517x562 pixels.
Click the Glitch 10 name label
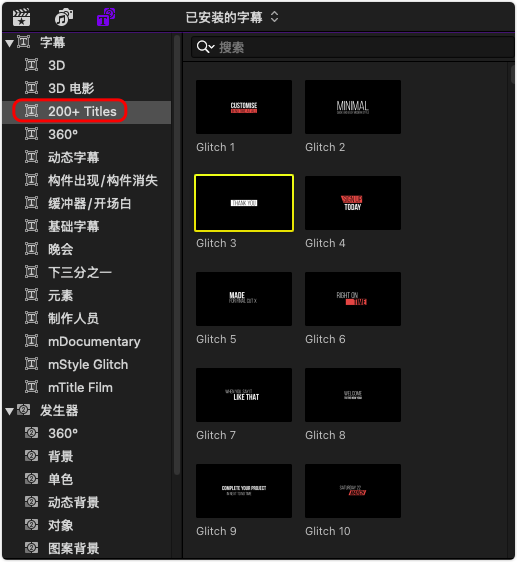[x=328, y=531]
